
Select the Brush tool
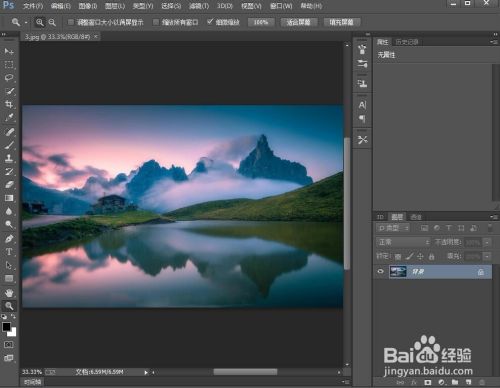pos(9,145)
